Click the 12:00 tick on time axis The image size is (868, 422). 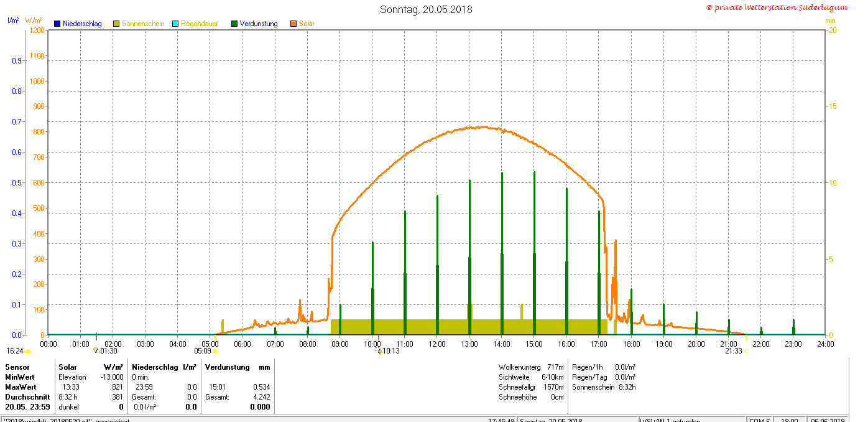(437, 344)
